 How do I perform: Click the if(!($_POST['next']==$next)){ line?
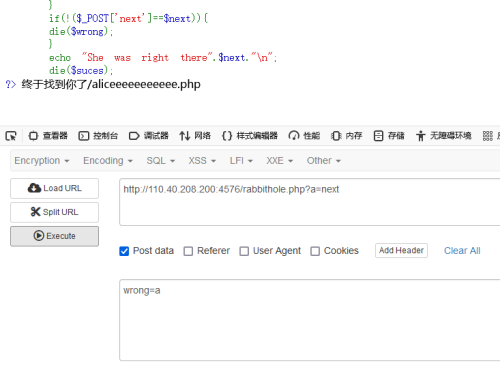coord(128,18)
